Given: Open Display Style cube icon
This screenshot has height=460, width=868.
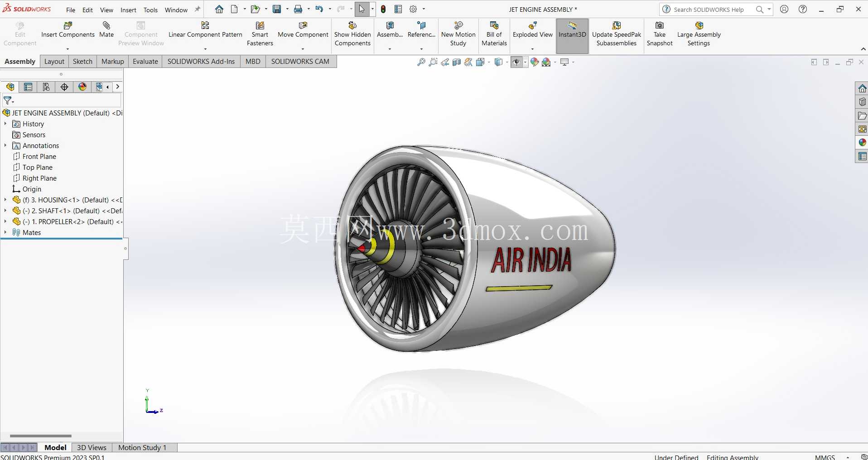Looking at the screenshot, I should tap(498, 62).
